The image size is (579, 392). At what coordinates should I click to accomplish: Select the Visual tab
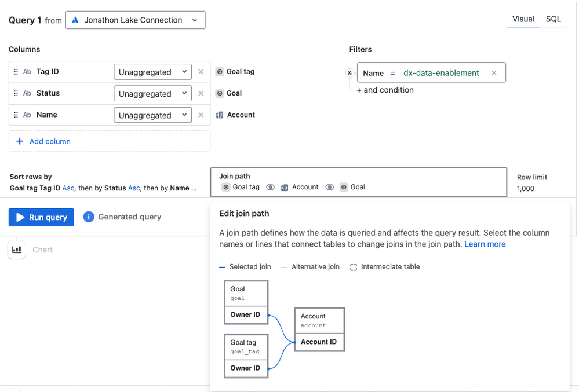click(523, 19)
